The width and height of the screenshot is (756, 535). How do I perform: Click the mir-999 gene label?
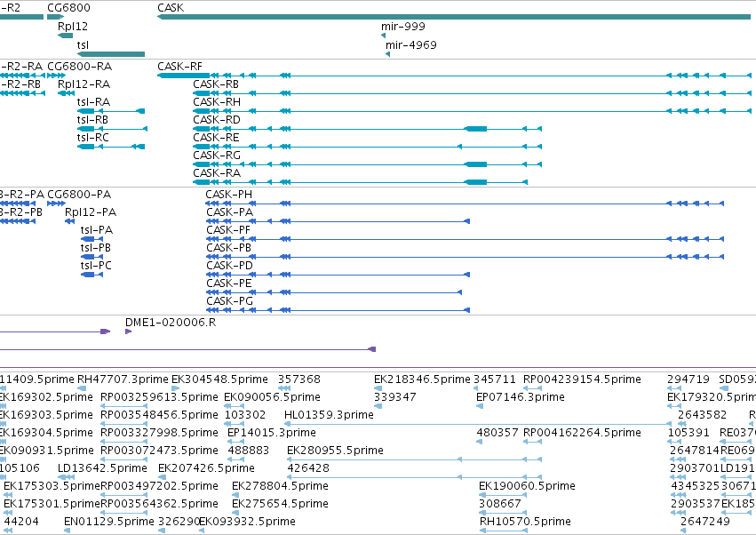point(403,27)
